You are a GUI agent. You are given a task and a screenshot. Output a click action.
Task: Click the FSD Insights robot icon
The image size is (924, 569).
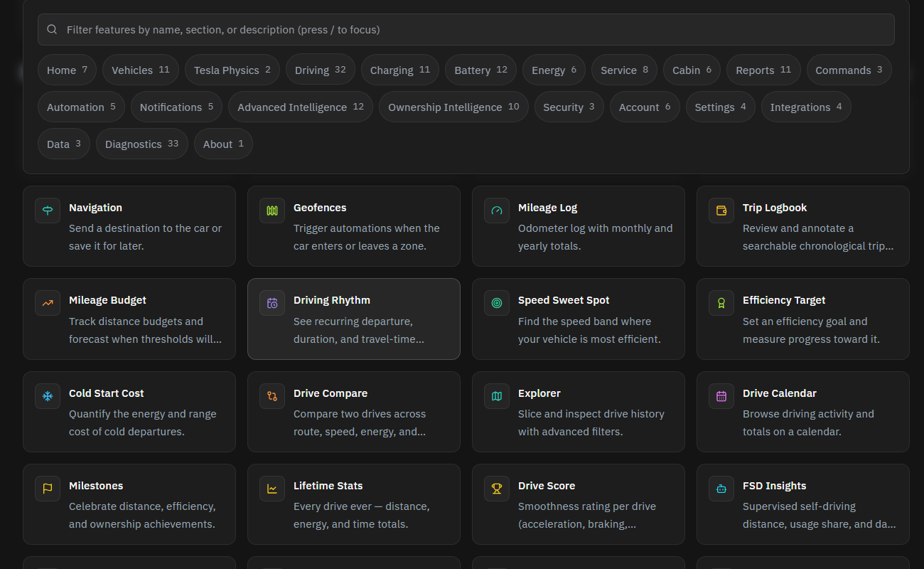pos(721,489)
